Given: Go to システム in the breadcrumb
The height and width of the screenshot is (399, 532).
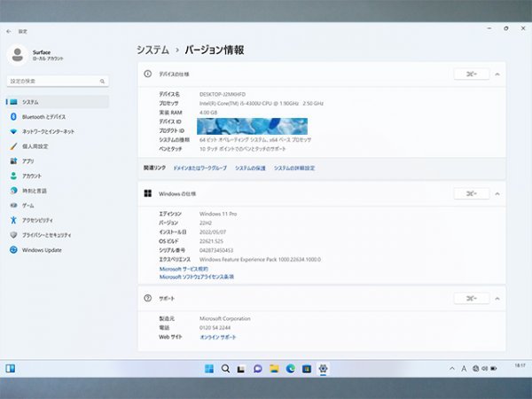Looking at the screenshot, I should (153, 51).
